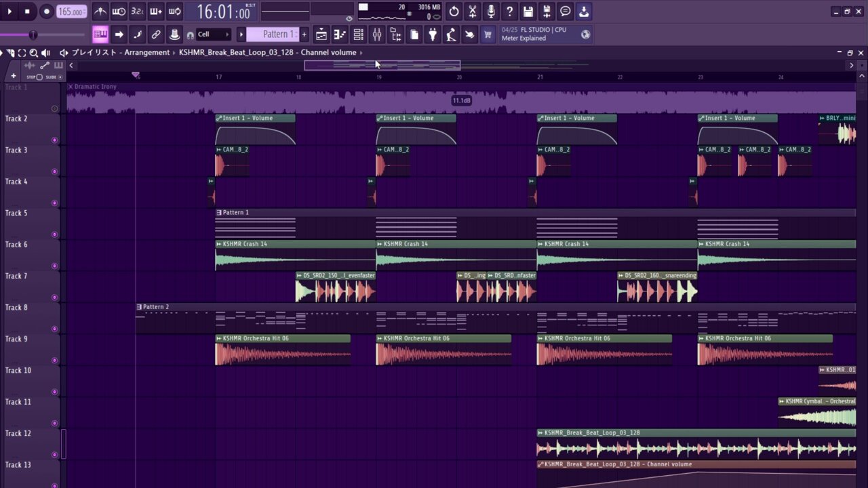This screenshot has height=488, width=868.
Task: Select the audio clips waveform focus icon
Action: [30, 65]
